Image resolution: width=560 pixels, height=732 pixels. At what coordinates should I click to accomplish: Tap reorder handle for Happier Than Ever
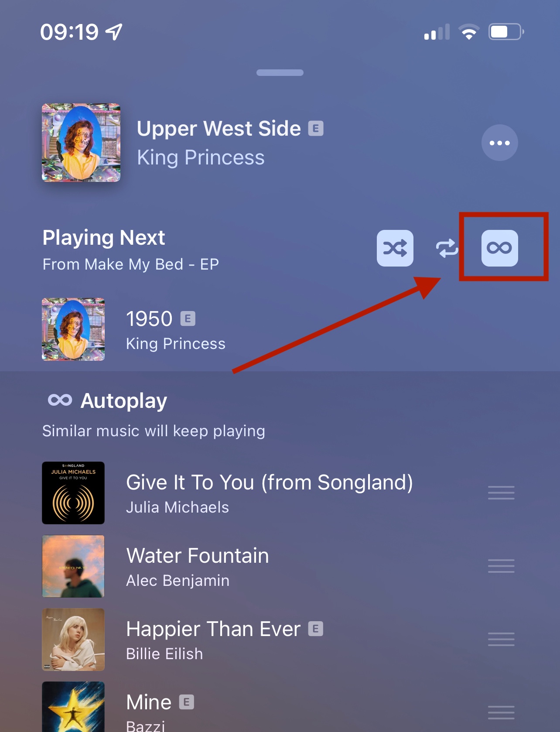501,640
